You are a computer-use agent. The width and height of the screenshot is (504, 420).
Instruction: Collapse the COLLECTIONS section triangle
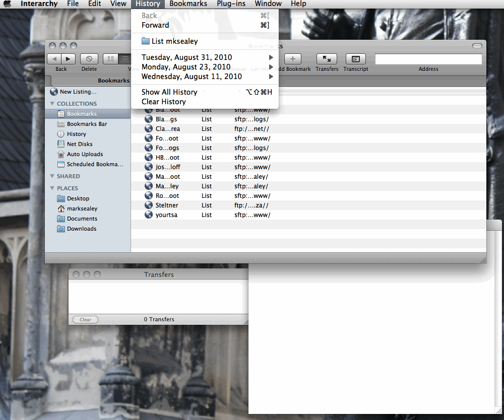pos(52,104)
